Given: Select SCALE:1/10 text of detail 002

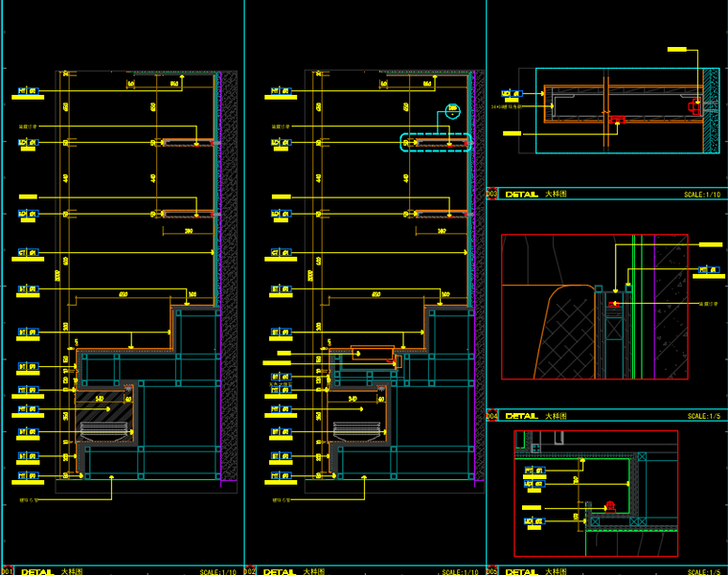Looking at the screenshot, I should [x=460, y=572].
